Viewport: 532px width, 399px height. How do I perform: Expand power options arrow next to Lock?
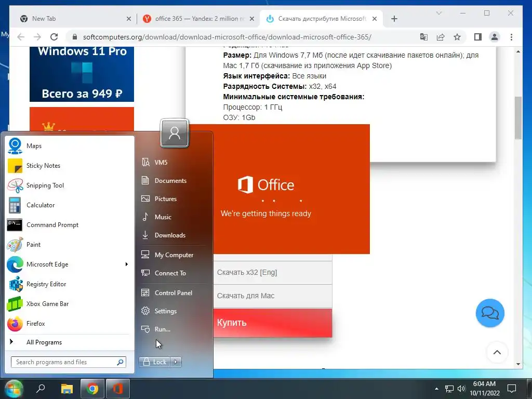(176, 362)
